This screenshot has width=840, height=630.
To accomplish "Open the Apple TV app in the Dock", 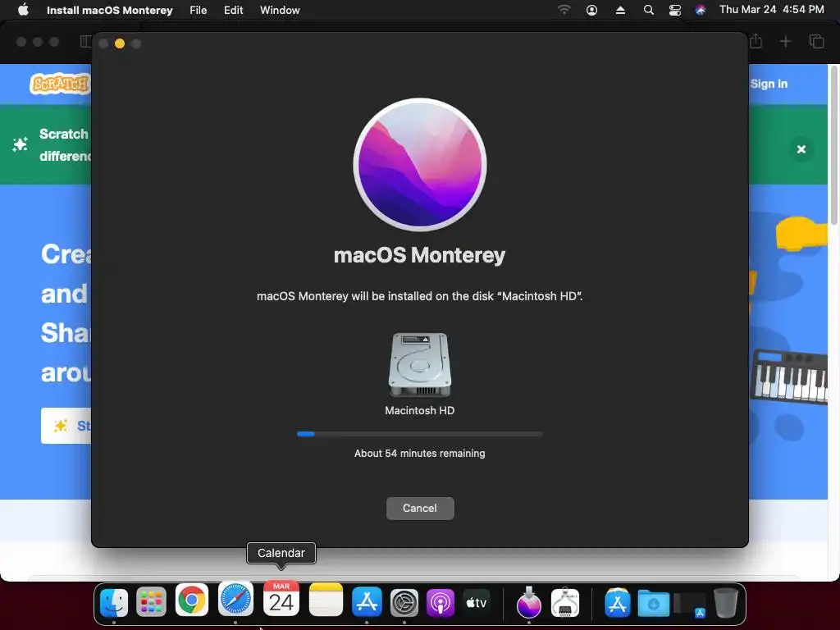I will tap(477, 603).
